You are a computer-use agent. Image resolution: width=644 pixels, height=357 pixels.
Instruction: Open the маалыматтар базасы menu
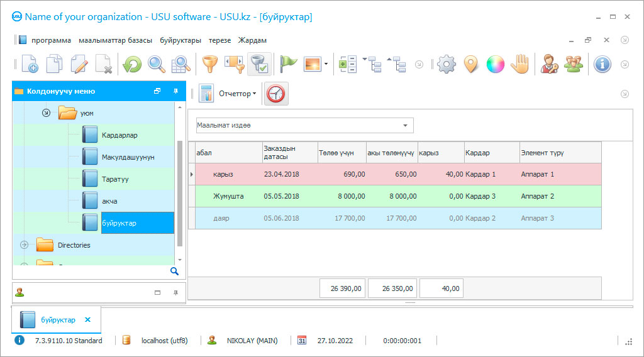click(116, 40)
